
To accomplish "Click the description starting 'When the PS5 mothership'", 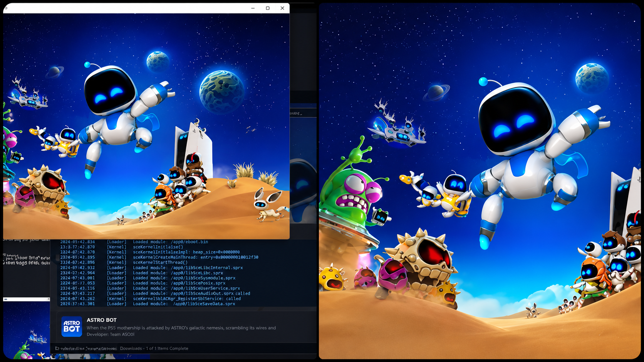I will [181, 328].
